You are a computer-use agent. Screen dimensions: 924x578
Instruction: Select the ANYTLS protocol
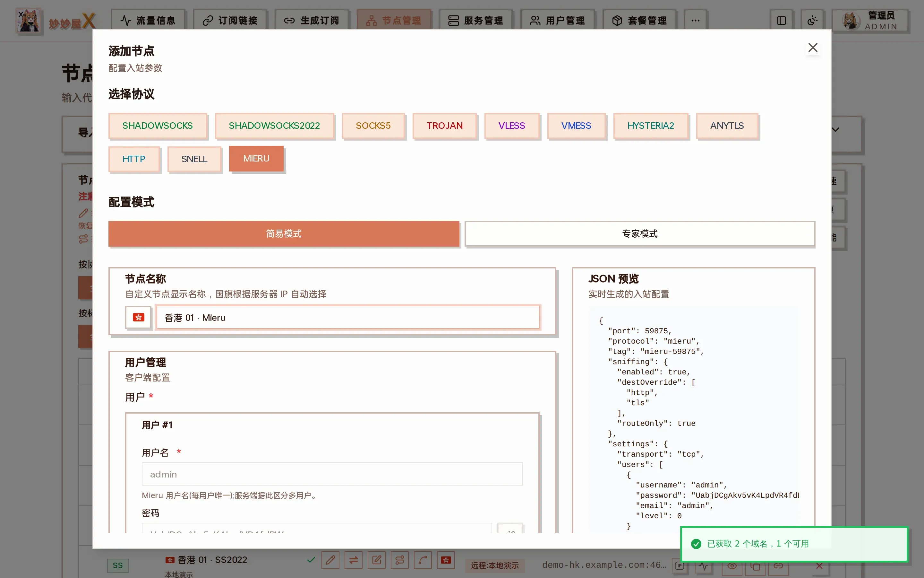click(727, 126)
